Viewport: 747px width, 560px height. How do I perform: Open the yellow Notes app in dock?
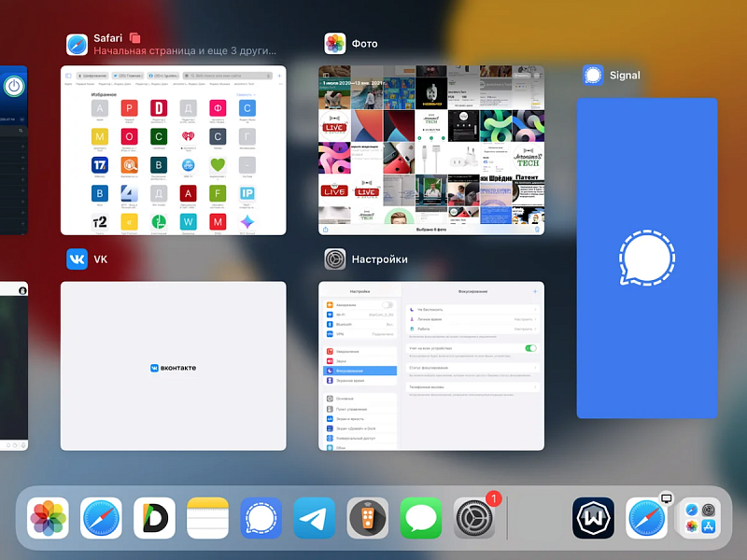(x=207, y=517)
